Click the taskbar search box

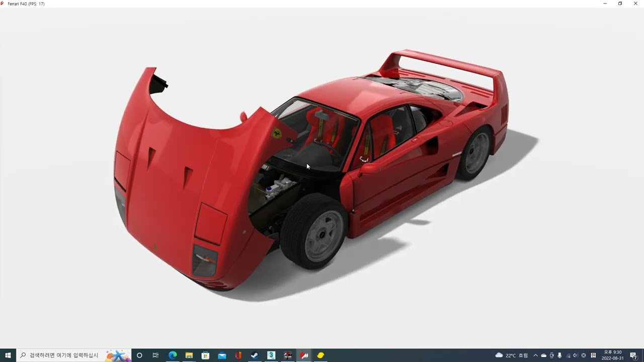(x=73, y=355)
